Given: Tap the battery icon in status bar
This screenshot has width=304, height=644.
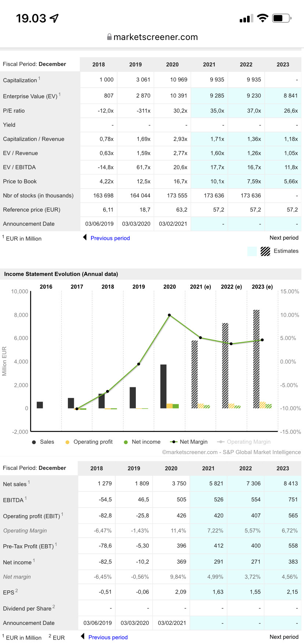Looking at the screenshot, I should (281, 18).
